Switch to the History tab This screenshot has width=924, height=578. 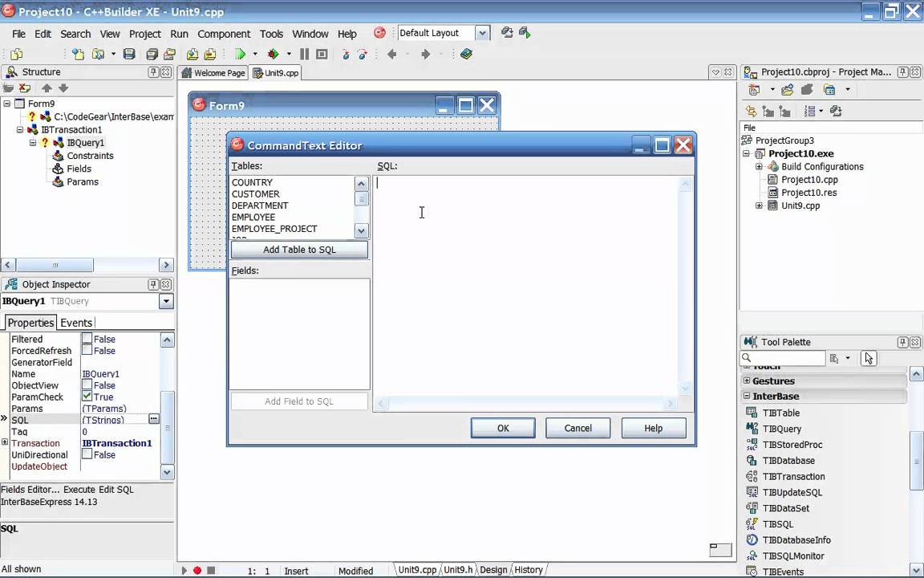528,570
